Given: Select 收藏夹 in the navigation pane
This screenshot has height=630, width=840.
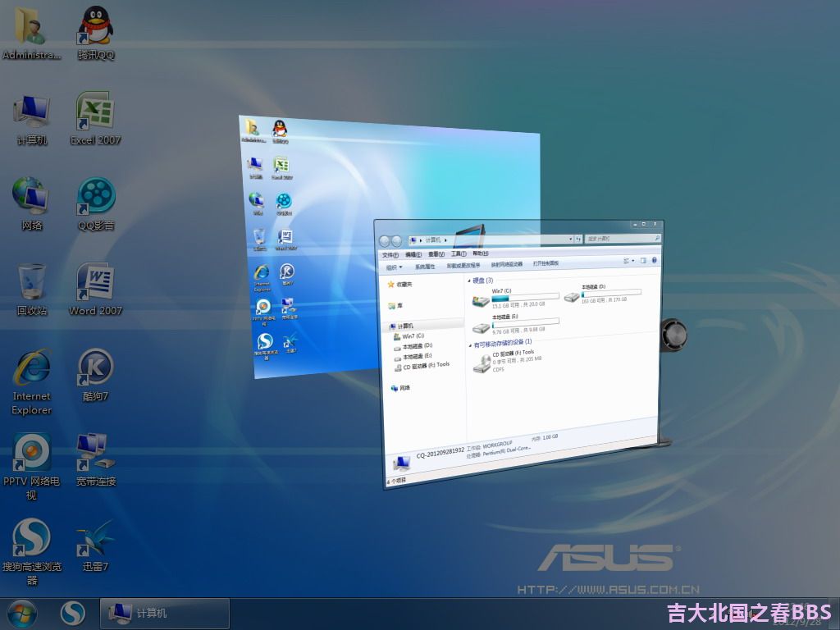Looking at the screenshot, I should click(400, 285).
